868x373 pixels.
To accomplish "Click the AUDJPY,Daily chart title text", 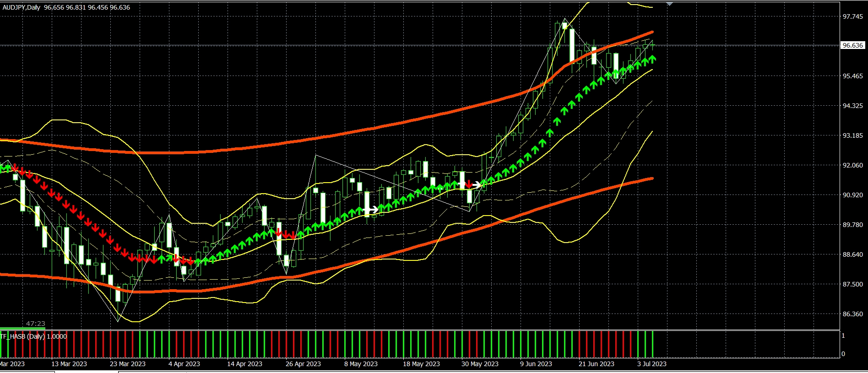I will (x=22, y=7).
